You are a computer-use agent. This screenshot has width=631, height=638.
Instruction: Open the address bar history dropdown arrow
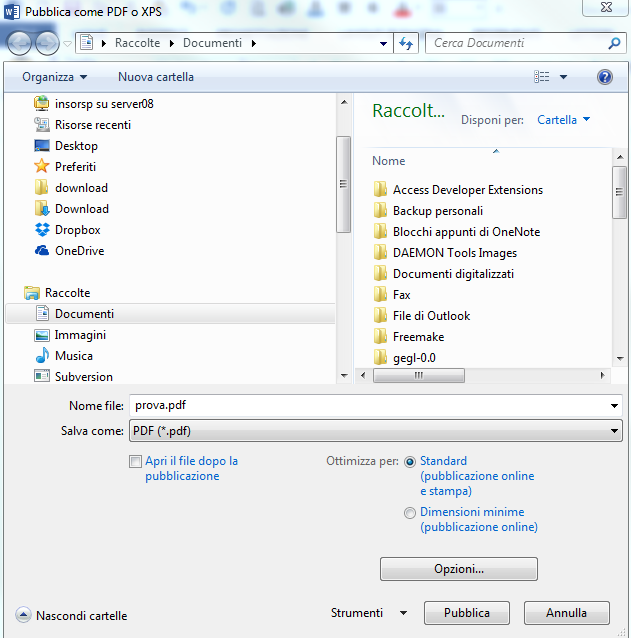(x=383, y=44)
